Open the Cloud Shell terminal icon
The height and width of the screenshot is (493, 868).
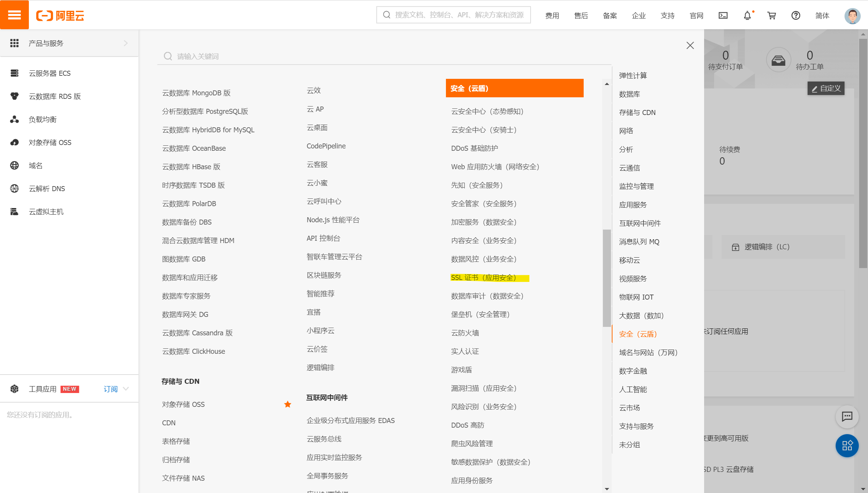[723, 15]
